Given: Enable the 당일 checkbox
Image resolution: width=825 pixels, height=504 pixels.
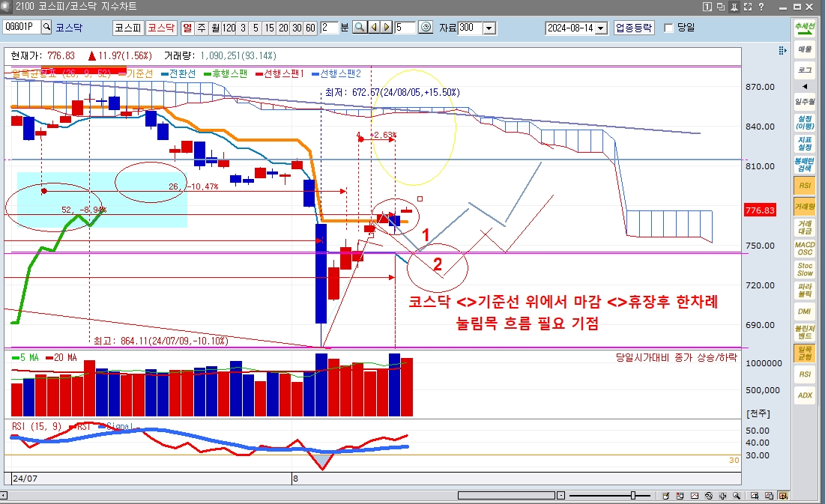Looking at the screenshot, I should (668, 28).
